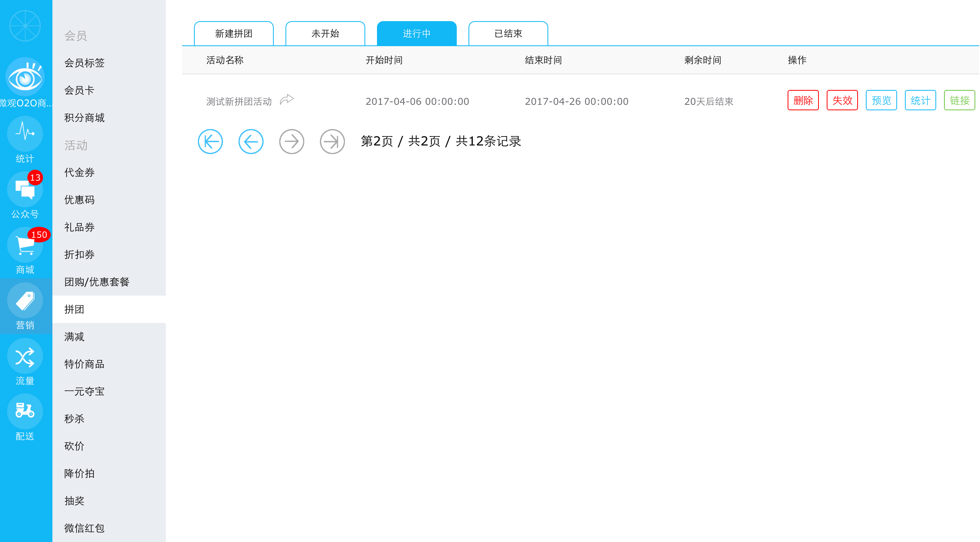Viewport: 980px width, 542px height.
Task: Open 秒杀 menu item
Action: coord(109,419)
